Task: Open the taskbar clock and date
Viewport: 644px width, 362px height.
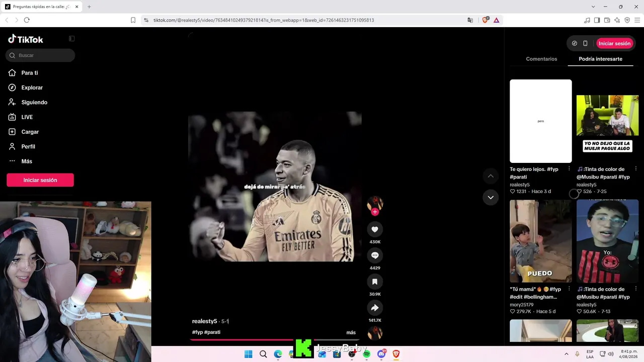Action: pyautogui.click(x=628, y=354)
